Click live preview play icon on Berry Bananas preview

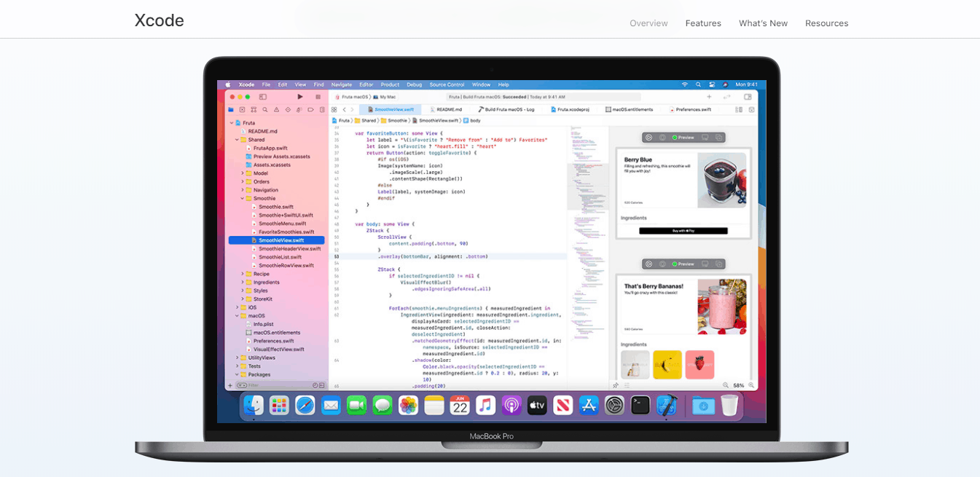648,264
